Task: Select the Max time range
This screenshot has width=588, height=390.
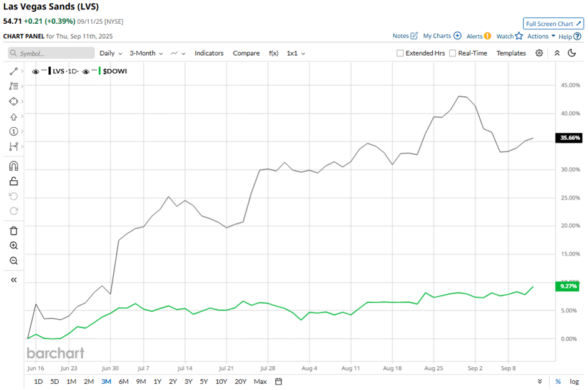Action: [260, 381]
